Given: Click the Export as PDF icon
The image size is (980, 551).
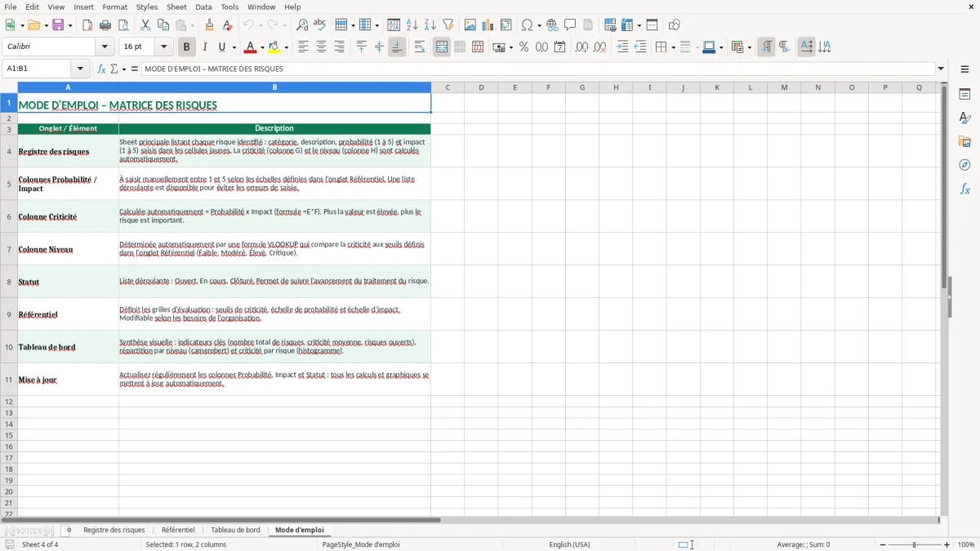Looking at the screenshot, I should coord(87,25).
